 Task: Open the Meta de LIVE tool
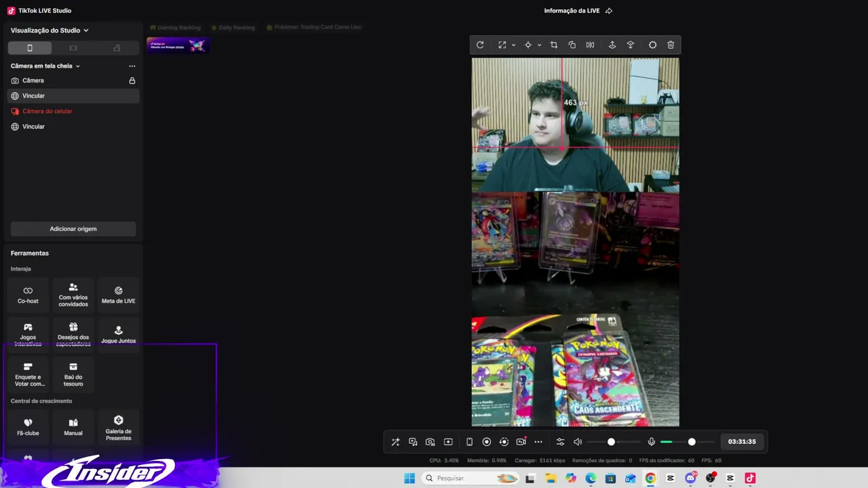click(119, 295)
